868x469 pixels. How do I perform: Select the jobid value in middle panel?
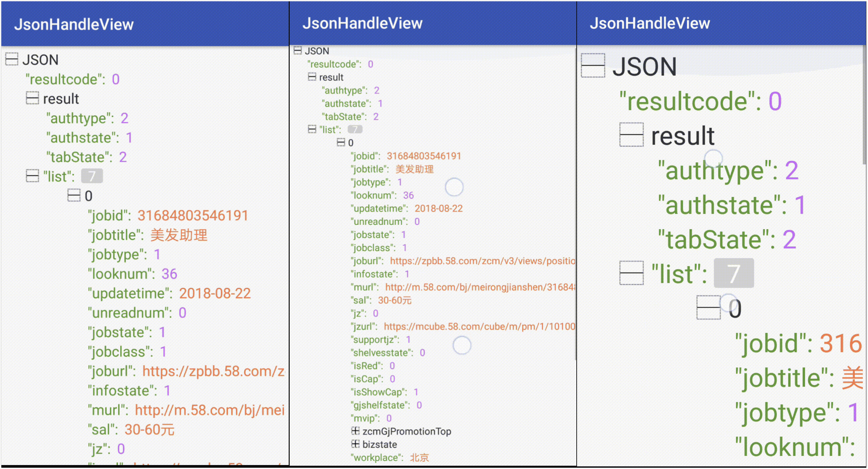coord(423,156)
